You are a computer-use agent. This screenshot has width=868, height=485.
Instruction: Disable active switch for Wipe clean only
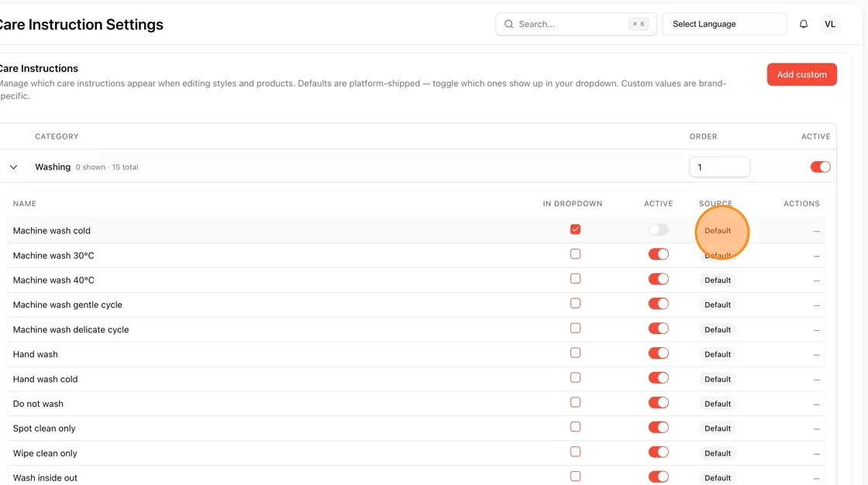point(658,452)
